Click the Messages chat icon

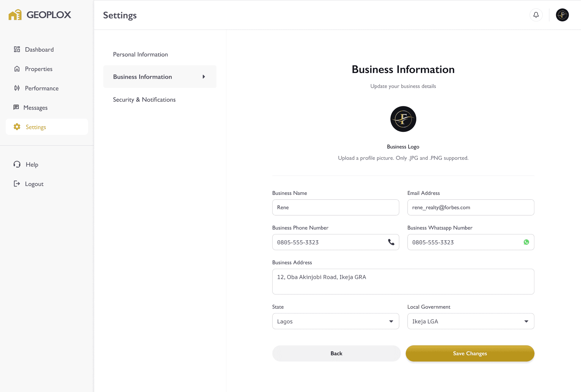[x=16, y=107]
